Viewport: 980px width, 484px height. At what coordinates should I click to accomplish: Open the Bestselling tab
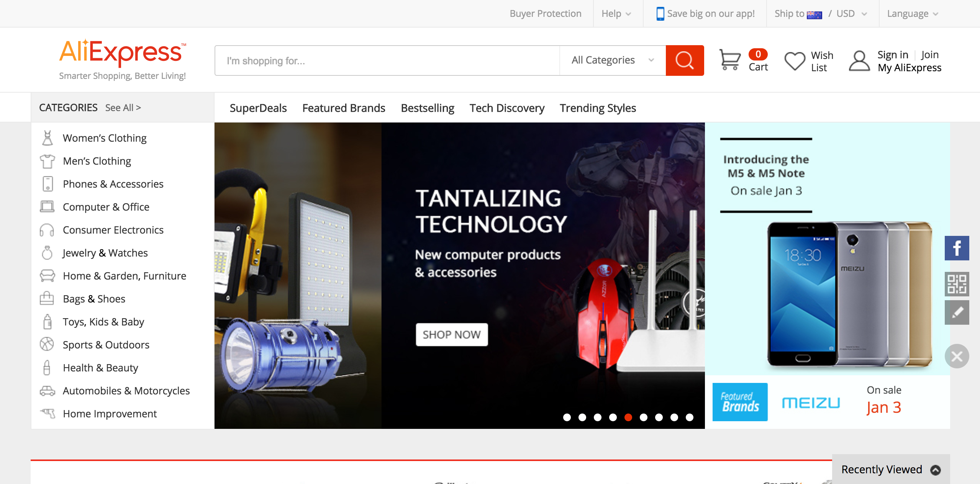coord(428,108)
